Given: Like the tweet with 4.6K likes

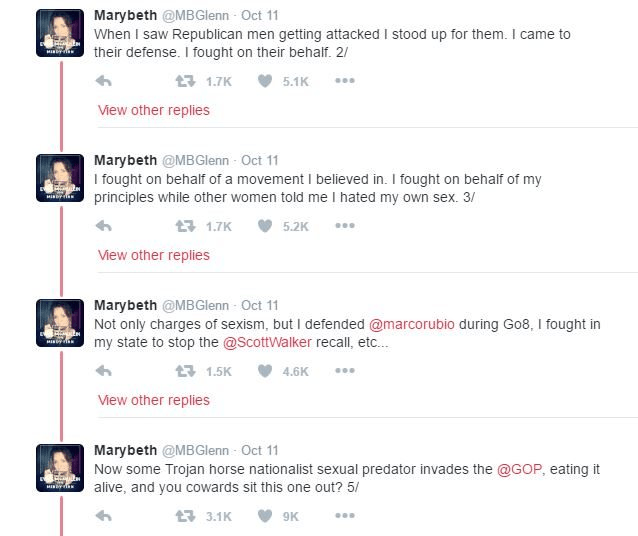Looking at the screenshot, I should pyautogui.click(x=265, y=371).
